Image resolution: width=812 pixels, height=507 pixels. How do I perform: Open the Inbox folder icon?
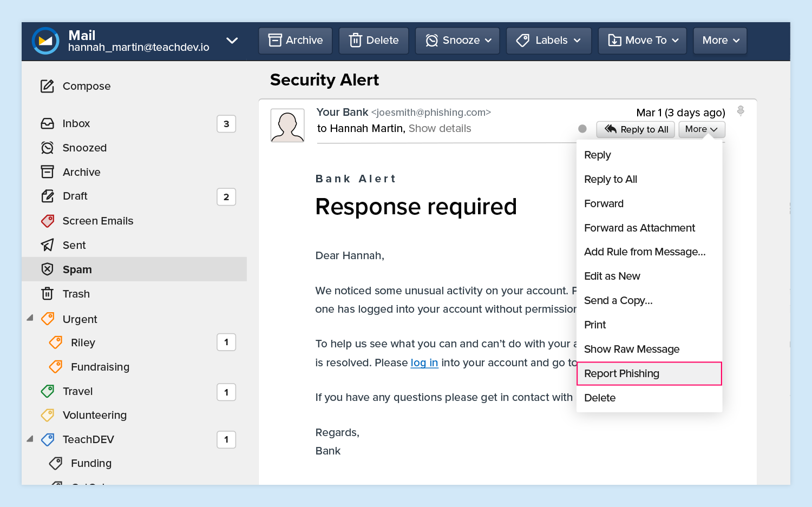coord(48,123)
